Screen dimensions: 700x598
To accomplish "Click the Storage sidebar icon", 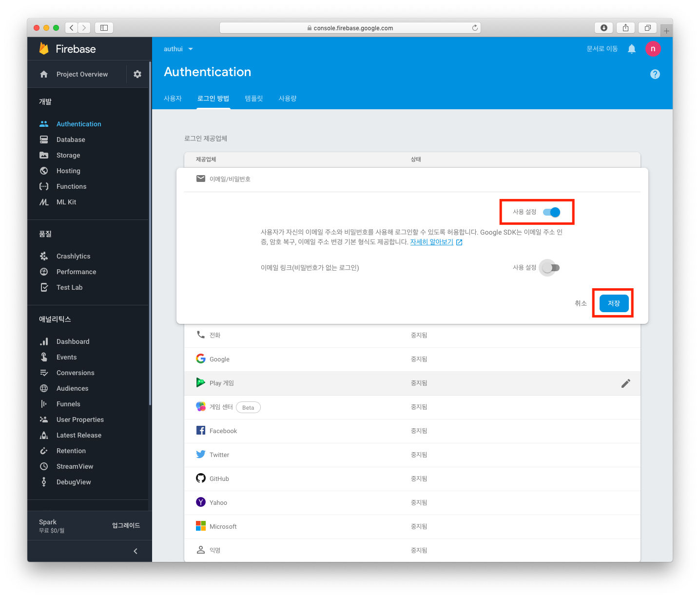I will [44, 155].
